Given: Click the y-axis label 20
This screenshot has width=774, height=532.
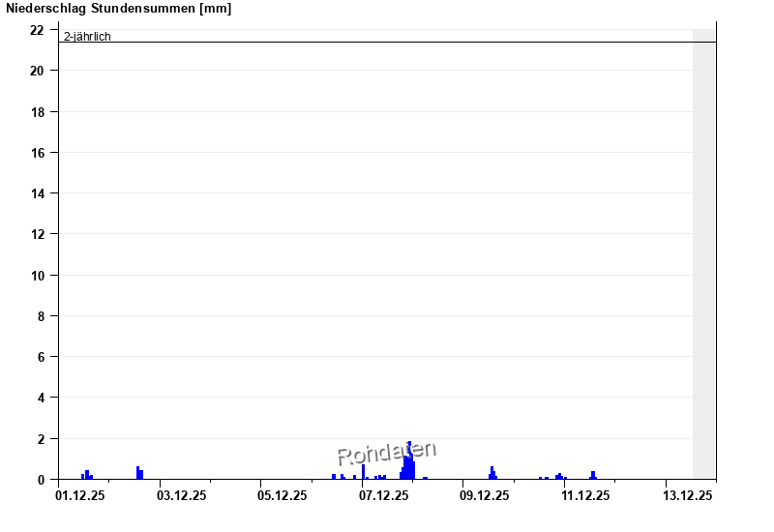Looking at the screenshot, I should coord(37,71).
